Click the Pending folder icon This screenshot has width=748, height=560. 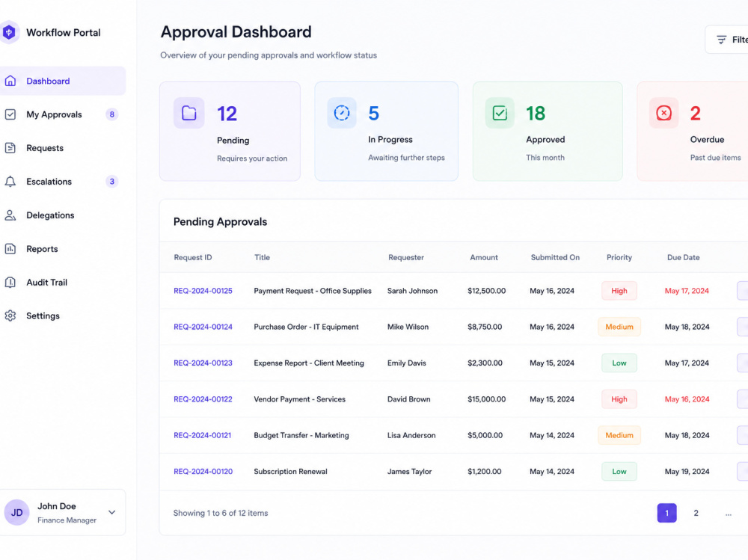coord(189,113)
